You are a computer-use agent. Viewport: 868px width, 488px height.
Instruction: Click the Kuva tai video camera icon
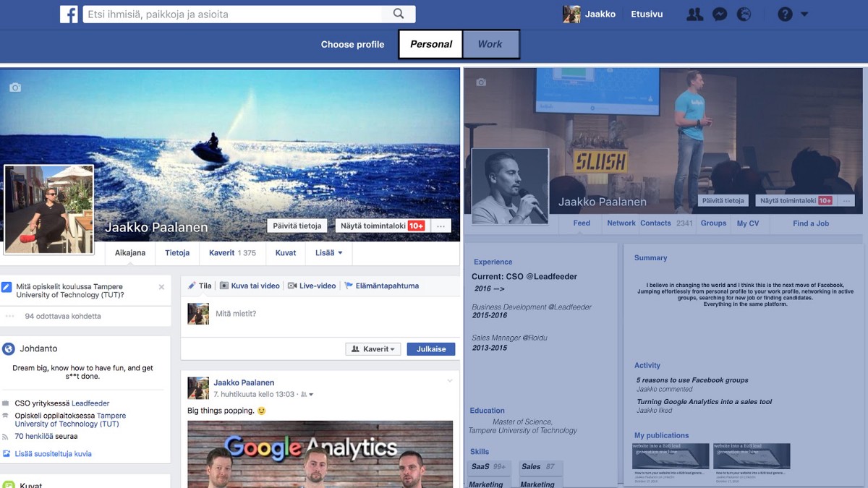pos(224,286)
